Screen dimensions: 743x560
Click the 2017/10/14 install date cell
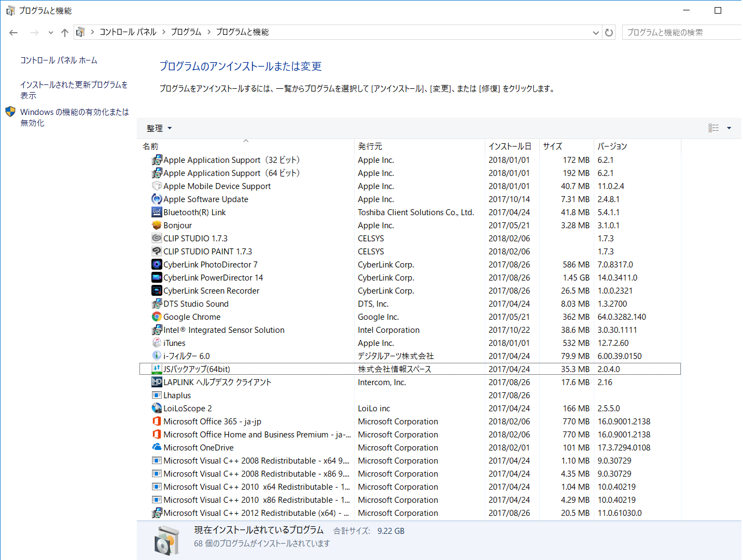509,199
